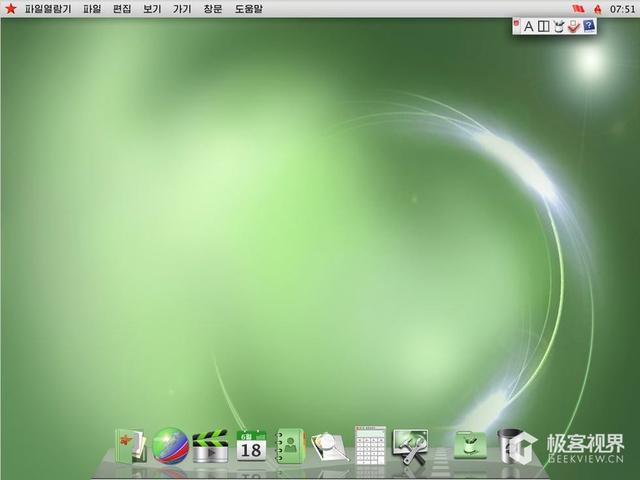Open the file manager dock icon
The image size is (640, 480).
coord(130,445)
